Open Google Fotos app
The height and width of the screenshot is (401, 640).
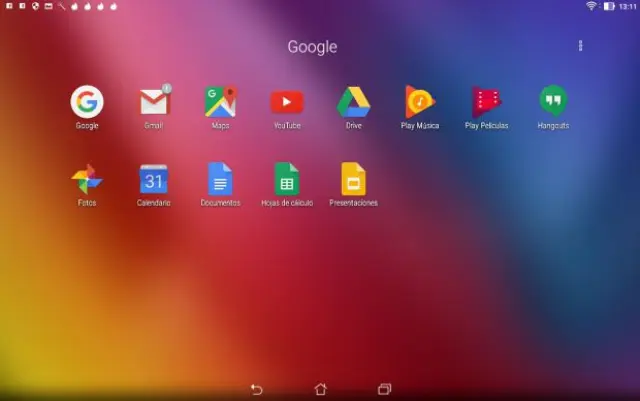87,179
